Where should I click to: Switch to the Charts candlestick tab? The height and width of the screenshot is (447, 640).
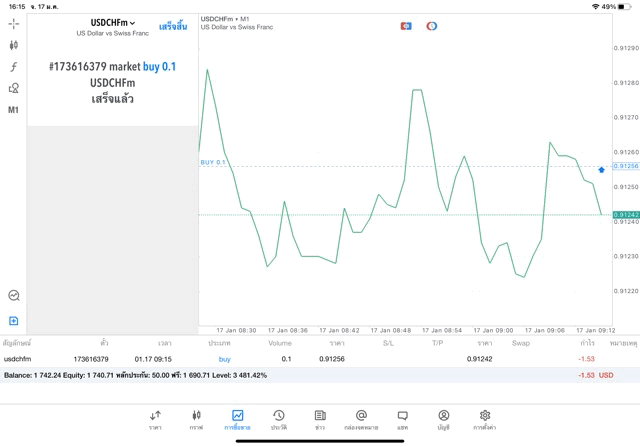(196, 419)
